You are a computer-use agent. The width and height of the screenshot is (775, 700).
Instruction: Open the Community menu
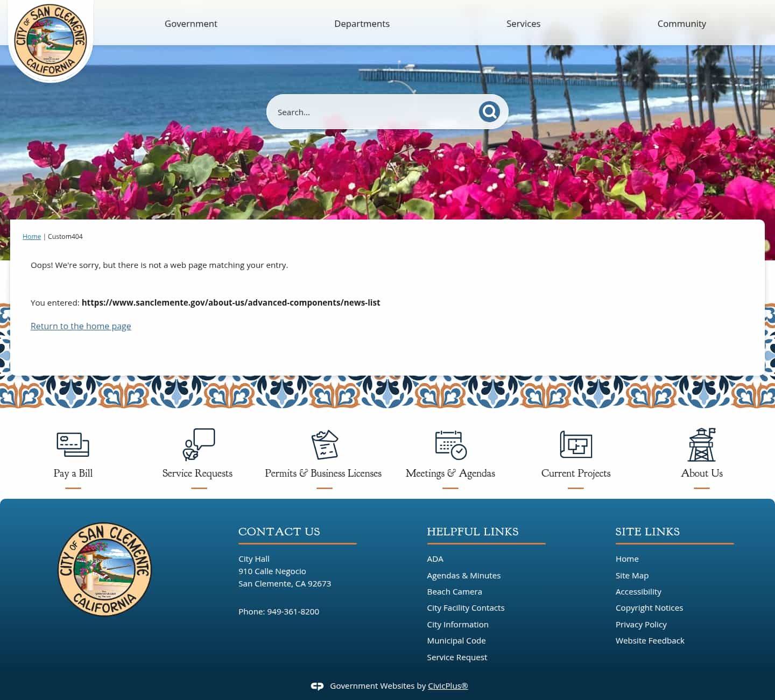tap(681, 24)
